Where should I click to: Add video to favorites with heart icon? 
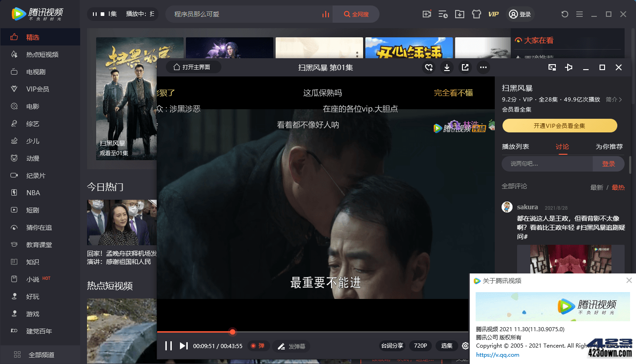coord(428,67)
